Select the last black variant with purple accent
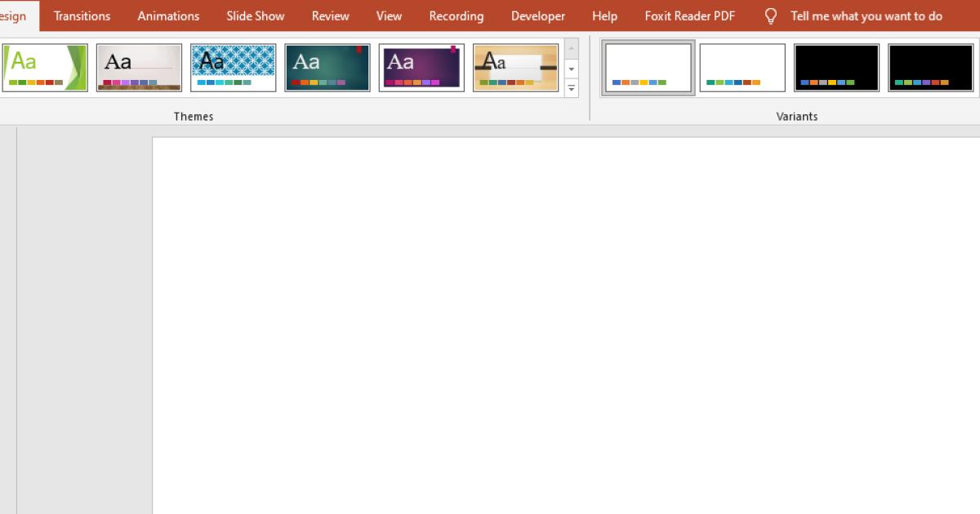The width and height of the screenshot is (980, 514). [x=930, y=67]
